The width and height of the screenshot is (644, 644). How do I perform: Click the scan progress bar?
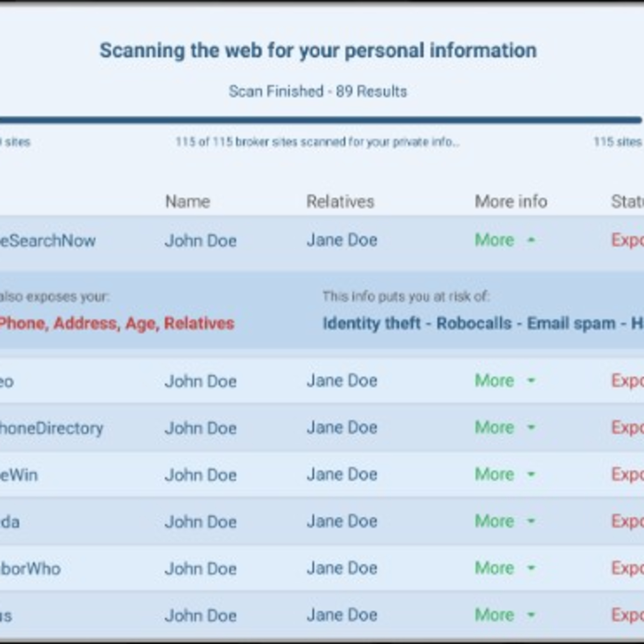point(320,120)
